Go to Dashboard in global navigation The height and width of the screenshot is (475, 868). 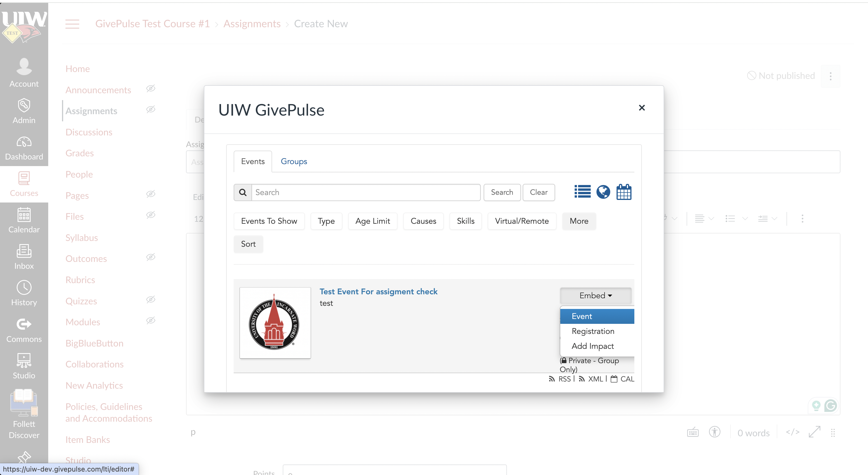24,148
